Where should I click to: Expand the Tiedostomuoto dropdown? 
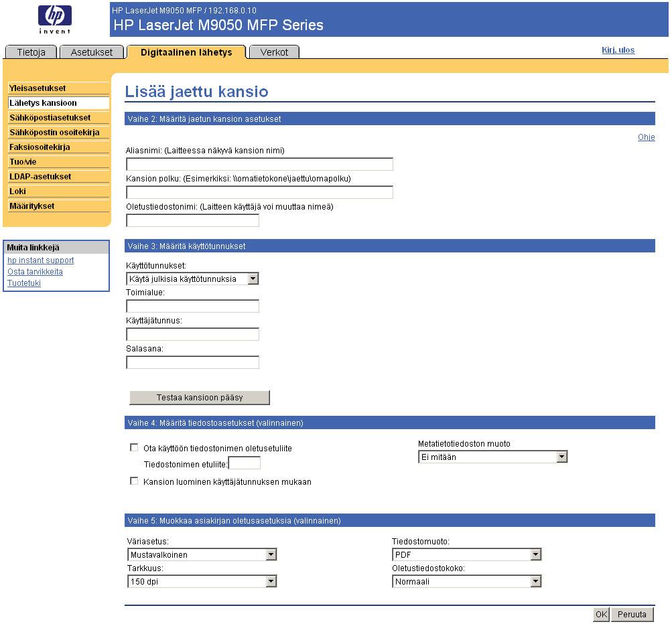tap(467, 554)
